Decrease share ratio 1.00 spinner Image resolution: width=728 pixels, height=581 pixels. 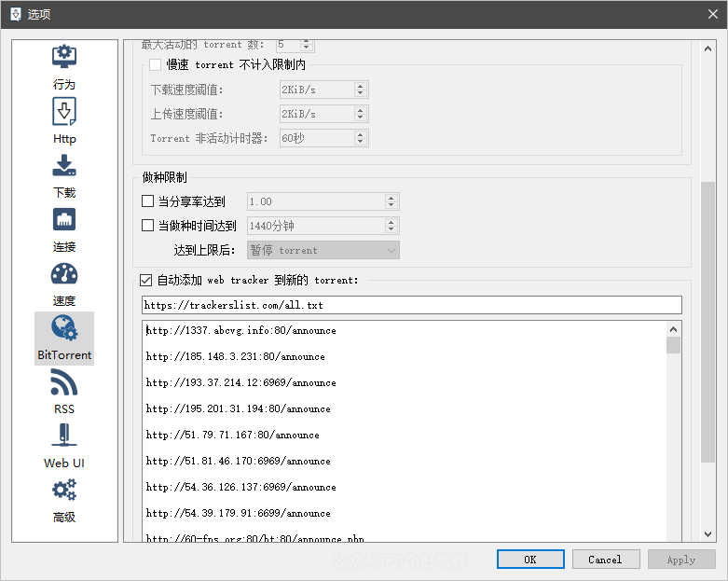pos(391,205)
